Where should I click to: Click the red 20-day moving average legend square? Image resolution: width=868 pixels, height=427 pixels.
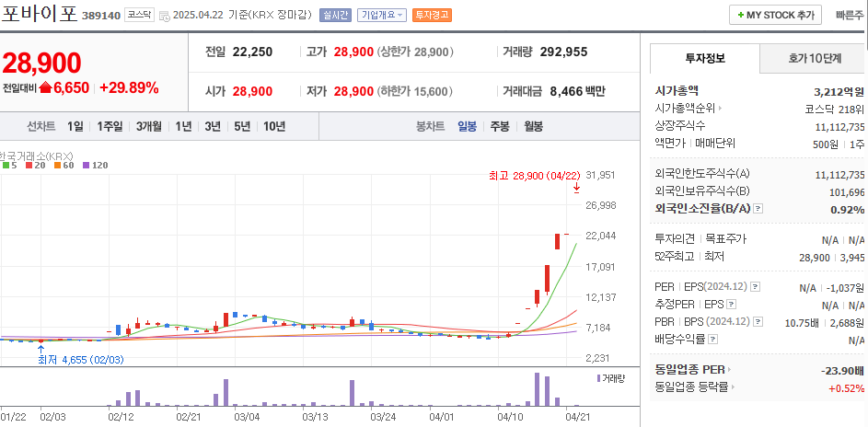pos(29,165)
